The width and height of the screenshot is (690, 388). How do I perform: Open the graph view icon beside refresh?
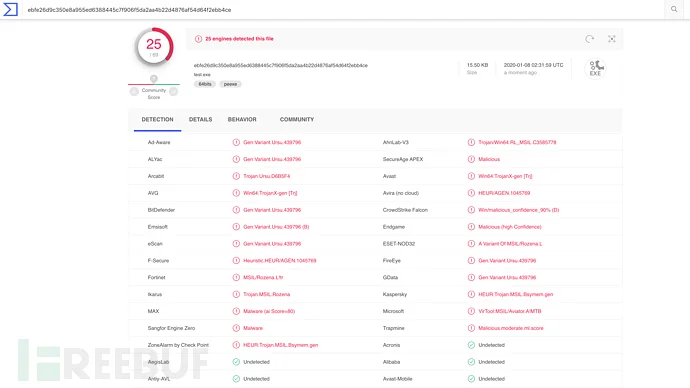coord(612,39)
